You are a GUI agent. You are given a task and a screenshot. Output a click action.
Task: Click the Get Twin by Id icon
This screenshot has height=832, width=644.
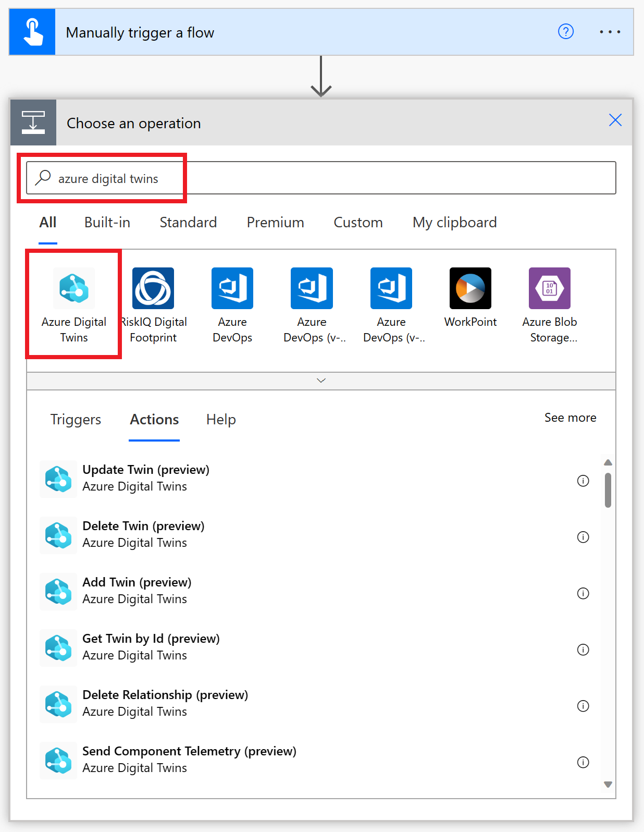click(58, 648)
